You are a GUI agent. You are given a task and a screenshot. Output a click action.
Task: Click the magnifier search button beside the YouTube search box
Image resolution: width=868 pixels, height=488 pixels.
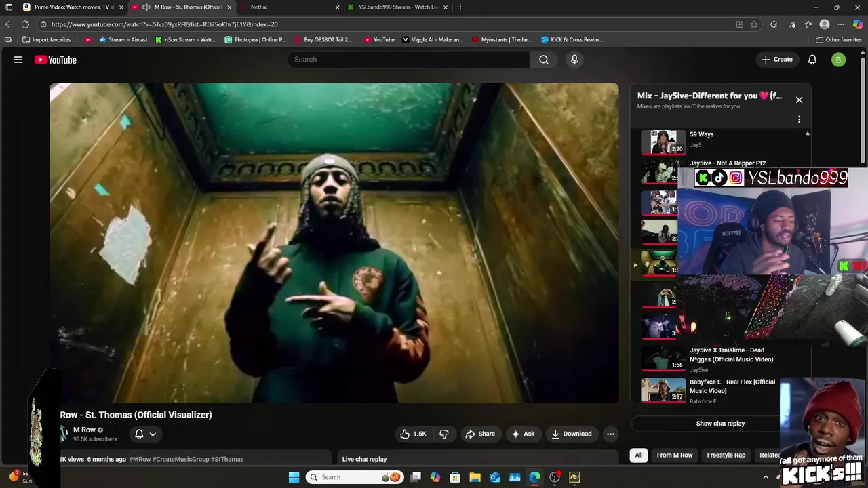(x=544, y=60)
